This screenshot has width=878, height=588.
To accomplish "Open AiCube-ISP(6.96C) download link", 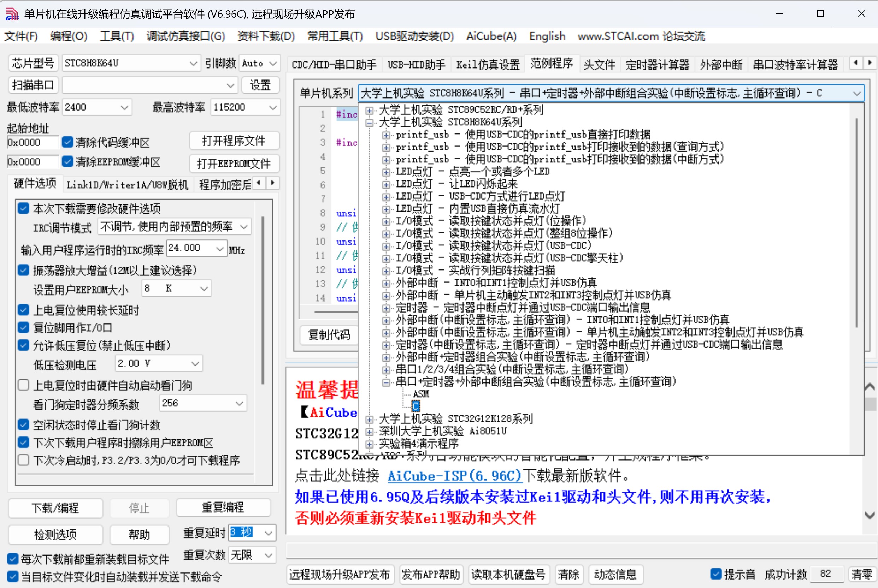I will [454, 476].
